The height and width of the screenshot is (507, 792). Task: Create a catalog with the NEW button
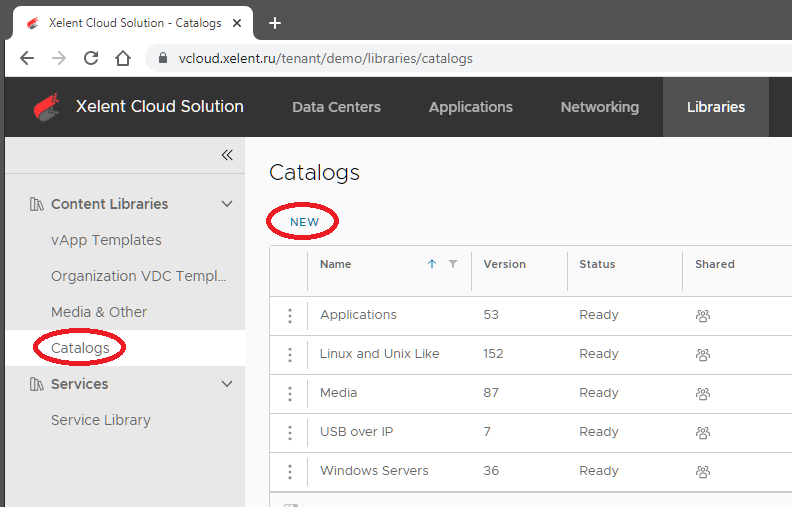(x=304, y=222)
